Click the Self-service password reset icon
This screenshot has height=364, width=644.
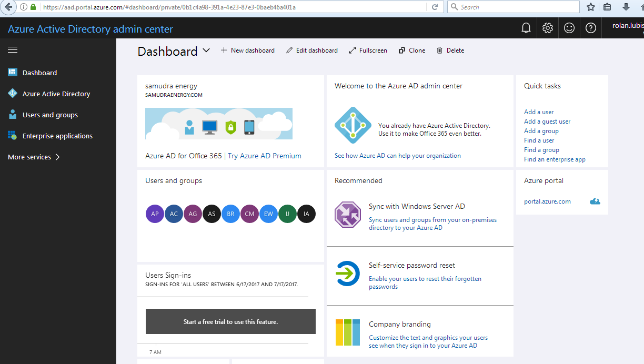(347, 274)
